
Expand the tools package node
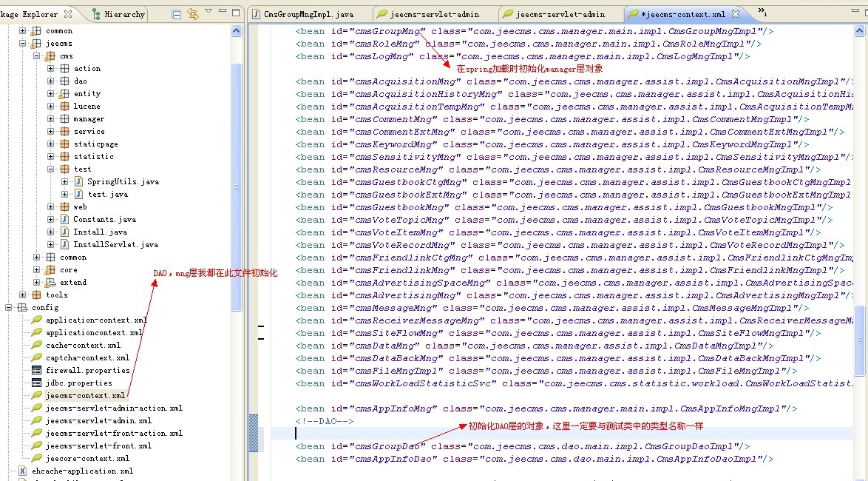23,295
